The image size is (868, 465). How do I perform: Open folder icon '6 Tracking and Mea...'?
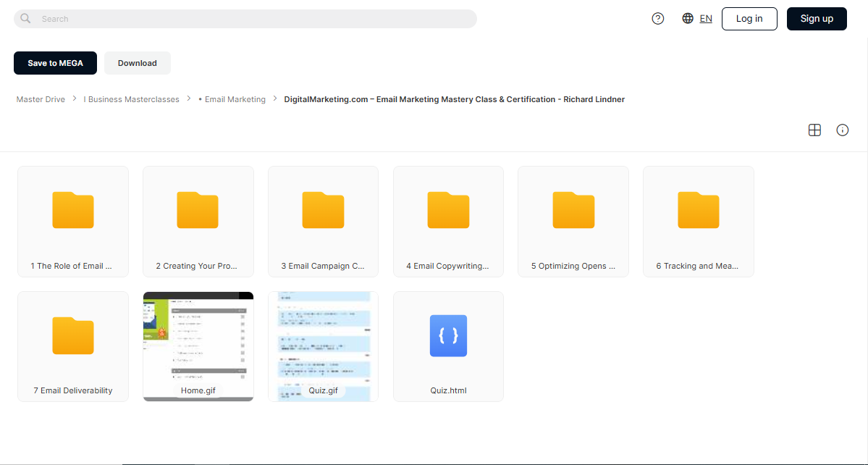click(x=699, y=210)
